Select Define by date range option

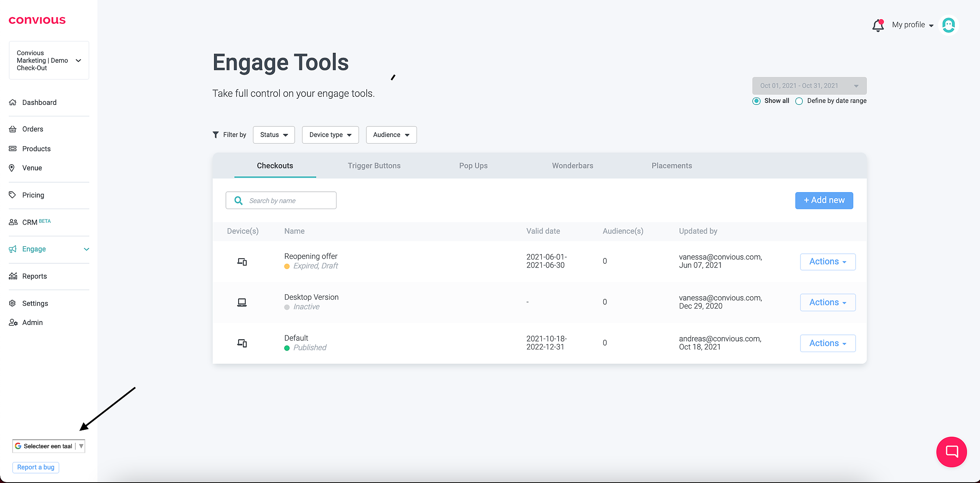coord(799,101)
